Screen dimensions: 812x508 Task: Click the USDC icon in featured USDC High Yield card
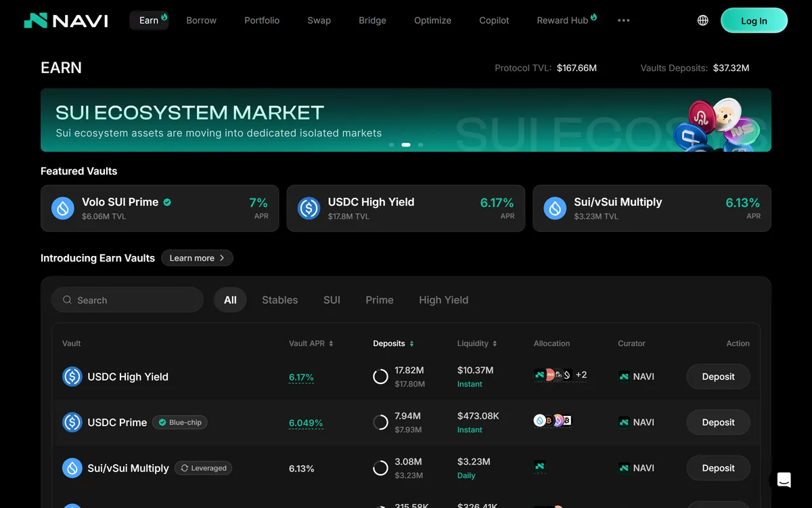[x=309, y=209]
